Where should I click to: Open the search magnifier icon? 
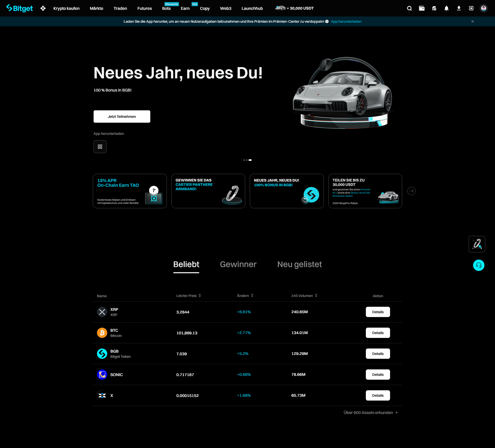(x=409, y=8)
